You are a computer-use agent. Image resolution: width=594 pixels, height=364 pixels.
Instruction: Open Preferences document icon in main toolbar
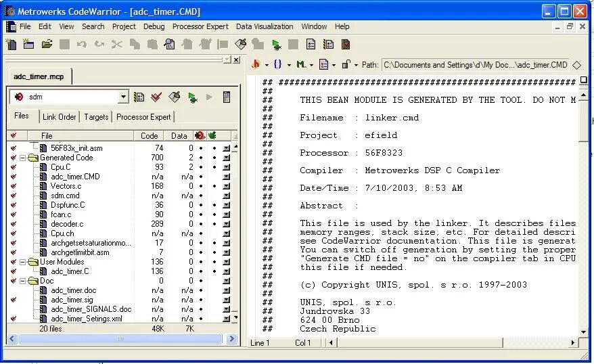click(311, 45)
